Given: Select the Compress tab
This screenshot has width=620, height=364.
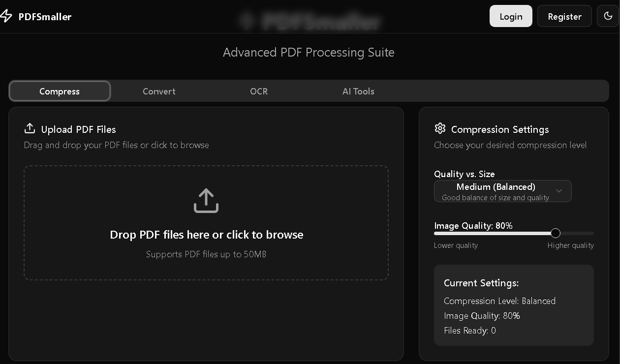Looking at the screenshot, I should point(59,91).
